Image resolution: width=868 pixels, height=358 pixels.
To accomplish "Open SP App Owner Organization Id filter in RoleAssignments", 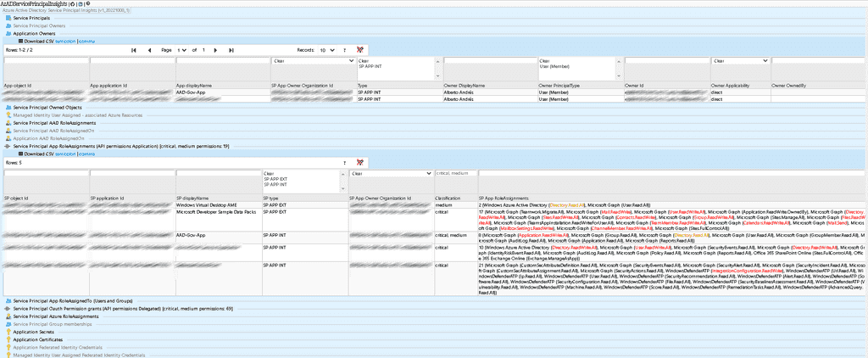I will (x=391, y=173).
